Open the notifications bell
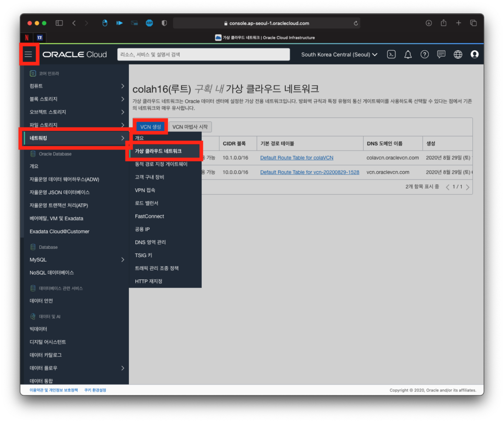Screen dimensions: 504x422 point(408,55)
